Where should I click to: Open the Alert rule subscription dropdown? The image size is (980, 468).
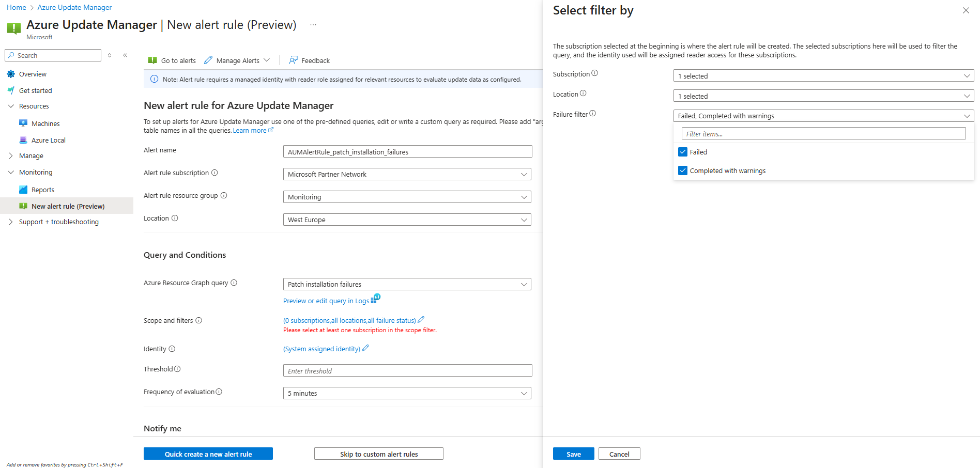point(407,174)
